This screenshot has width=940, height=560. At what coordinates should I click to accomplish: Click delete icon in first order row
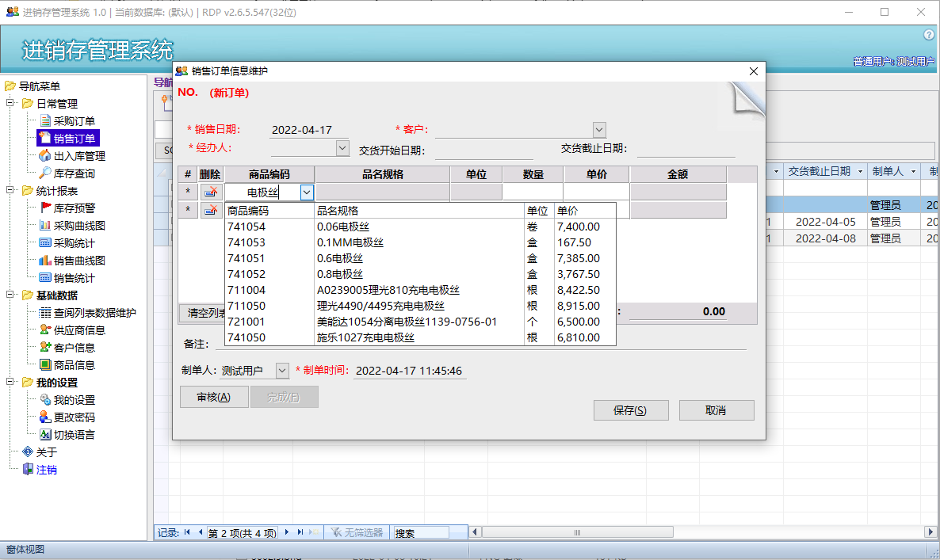211,192
